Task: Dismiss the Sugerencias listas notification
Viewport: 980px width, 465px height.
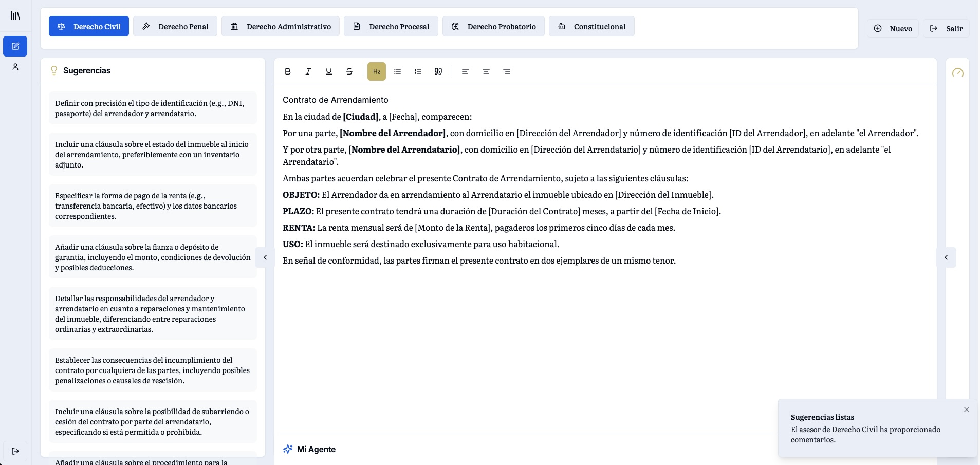Action: click(966, 410)
